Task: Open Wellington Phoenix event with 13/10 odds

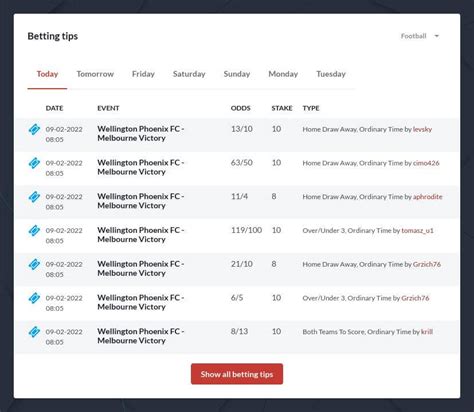Action: click(x=141, y=133)
